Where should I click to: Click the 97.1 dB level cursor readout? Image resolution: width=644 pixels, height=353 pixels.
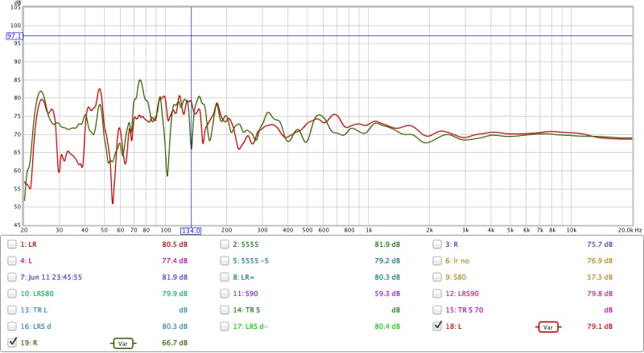(14, 36)
